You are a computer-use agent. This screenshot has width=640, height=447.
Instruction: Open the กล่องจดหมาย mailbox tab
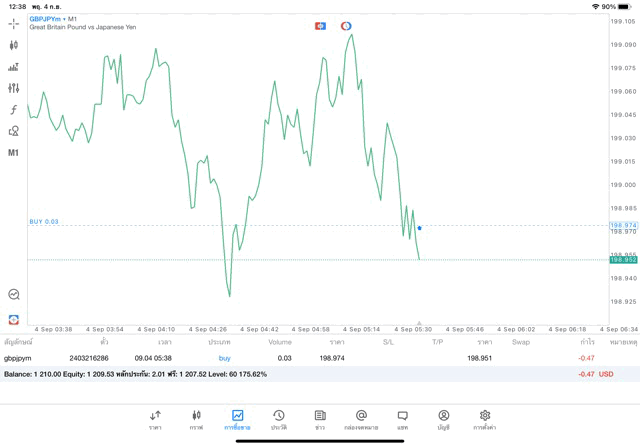click(x=361, y=419)
